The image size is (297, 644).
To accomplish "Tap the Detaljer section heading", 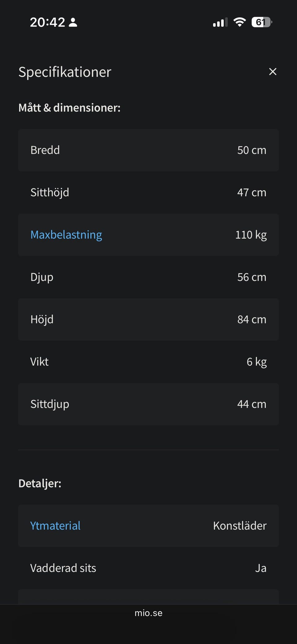I will [x=40, y=483].
